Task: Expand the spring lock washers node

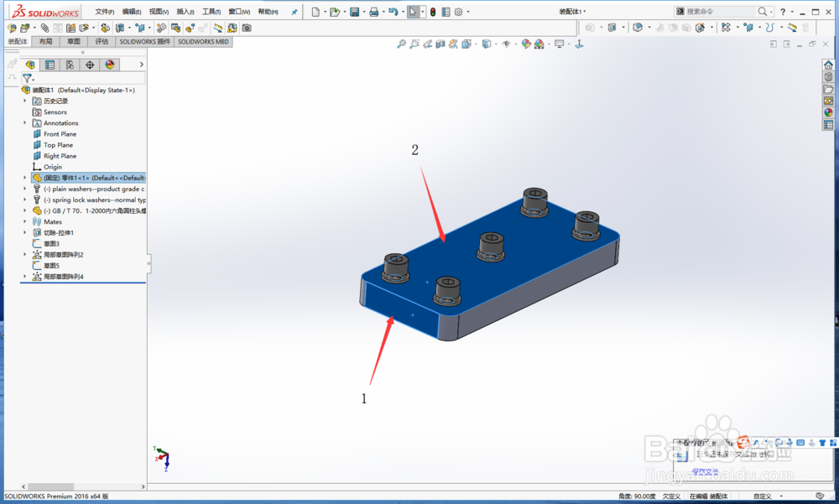Action: 24,199
